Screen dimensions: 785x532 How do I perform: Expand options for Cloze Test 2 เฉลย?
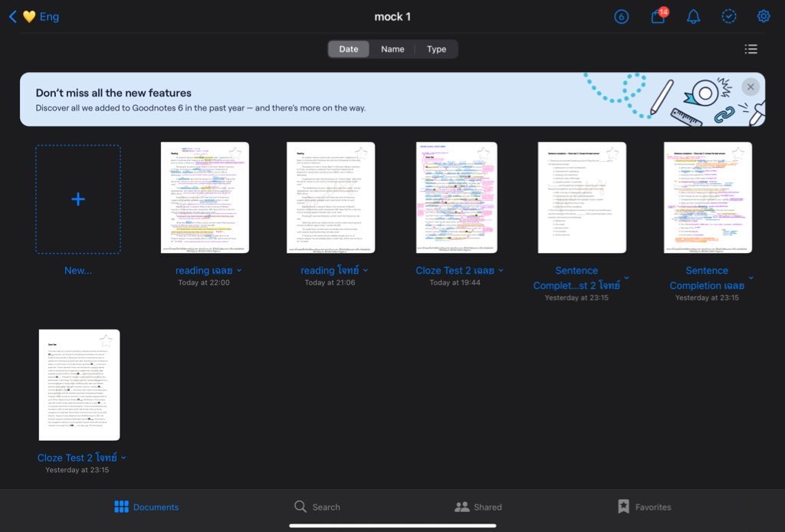[501, 271]
